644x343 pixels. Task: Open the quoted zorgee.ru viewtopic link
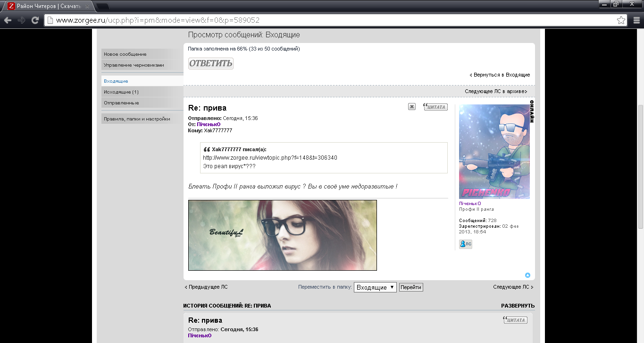270,157
